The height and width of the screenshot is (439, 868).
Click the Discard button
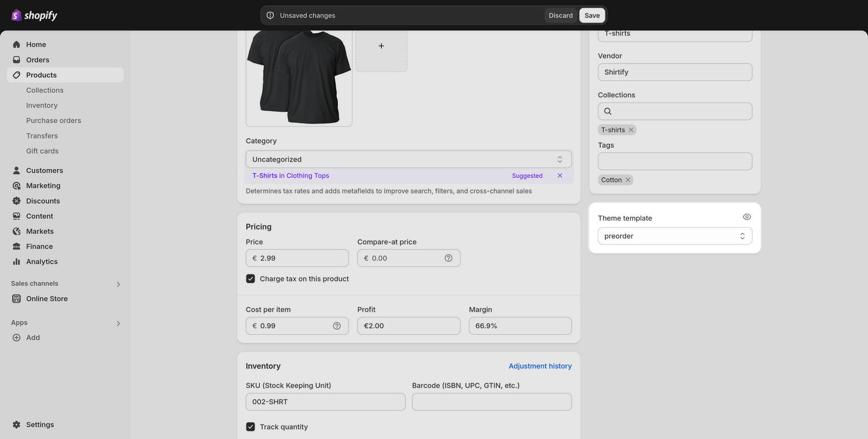click(x=561, y=16)
